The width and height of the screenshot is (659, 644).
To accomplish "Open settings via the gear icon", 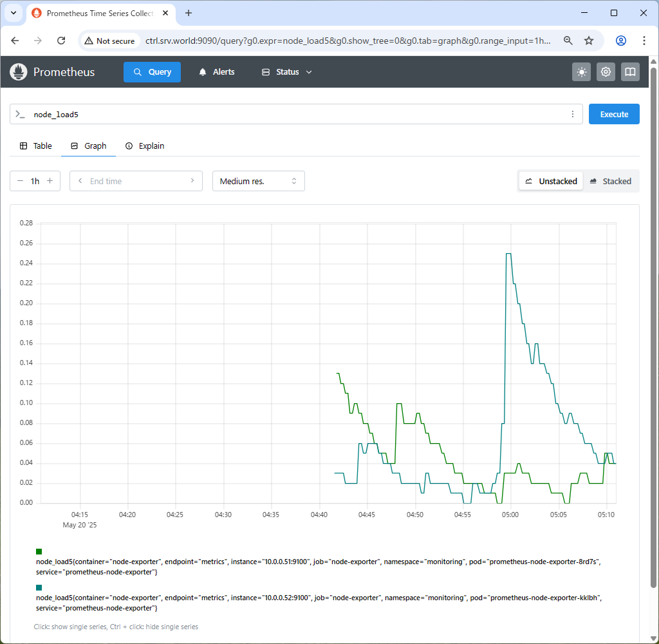I will 606,72.
